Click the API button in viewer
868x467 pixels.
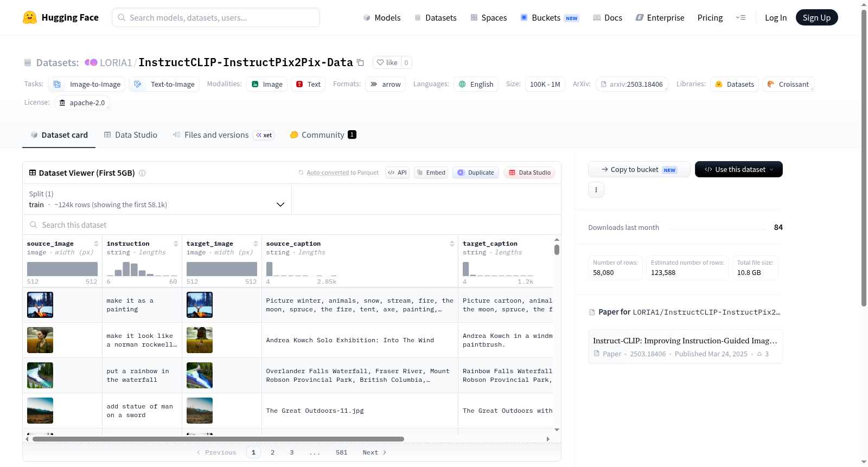[x=397, y=172]
